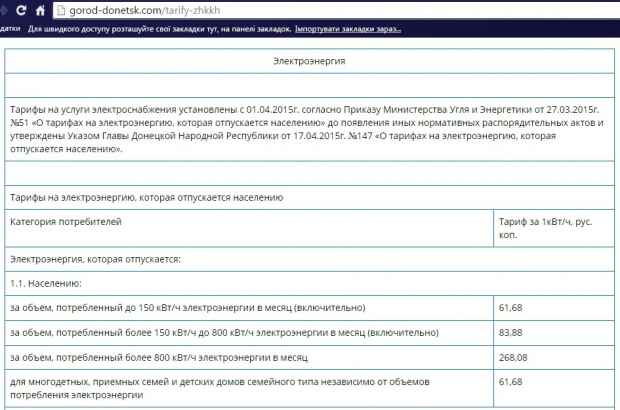Select the 268,08 tariff value cell
The height and width of the screenshot is (410, 620).
(514, 357)
